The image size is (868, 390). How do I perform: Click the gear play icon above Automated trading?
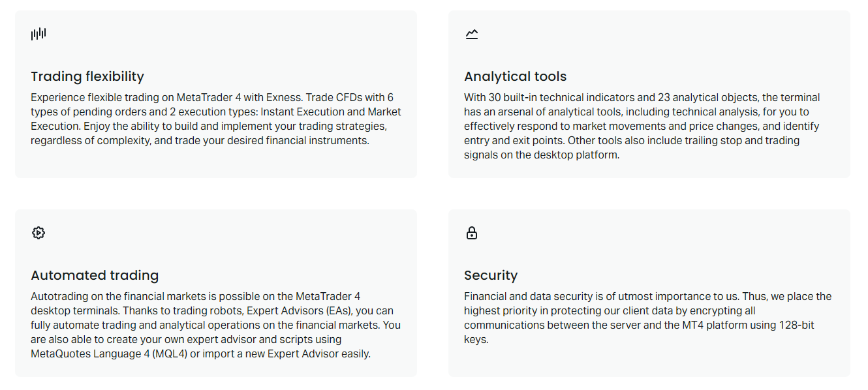tap(39, 233)
